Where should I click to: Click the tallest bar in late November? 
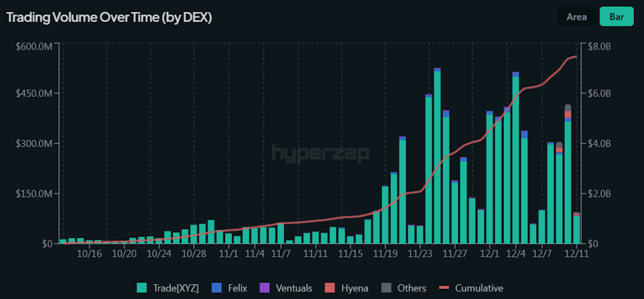tap(437, 157)
